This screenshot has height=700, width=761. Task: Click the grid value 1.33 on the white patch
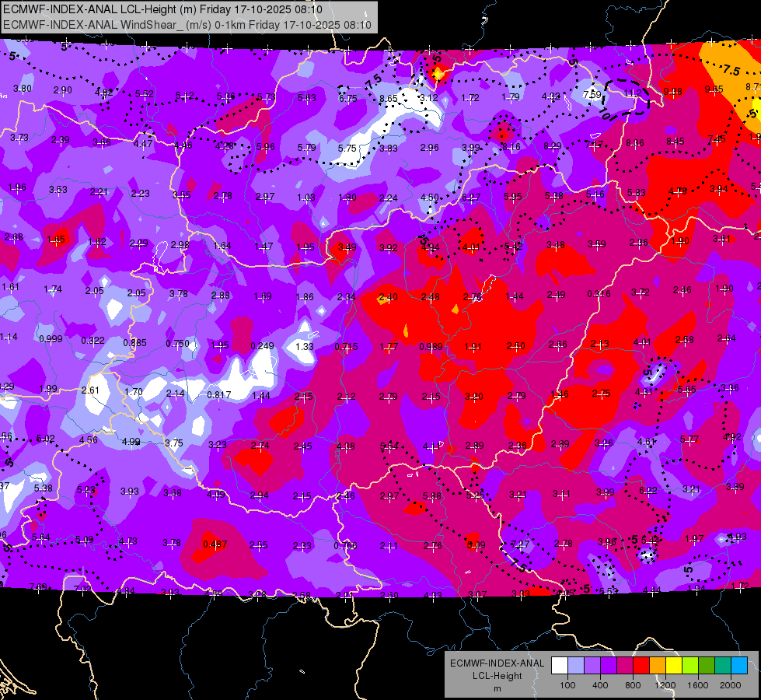click(x=305, y=346)
